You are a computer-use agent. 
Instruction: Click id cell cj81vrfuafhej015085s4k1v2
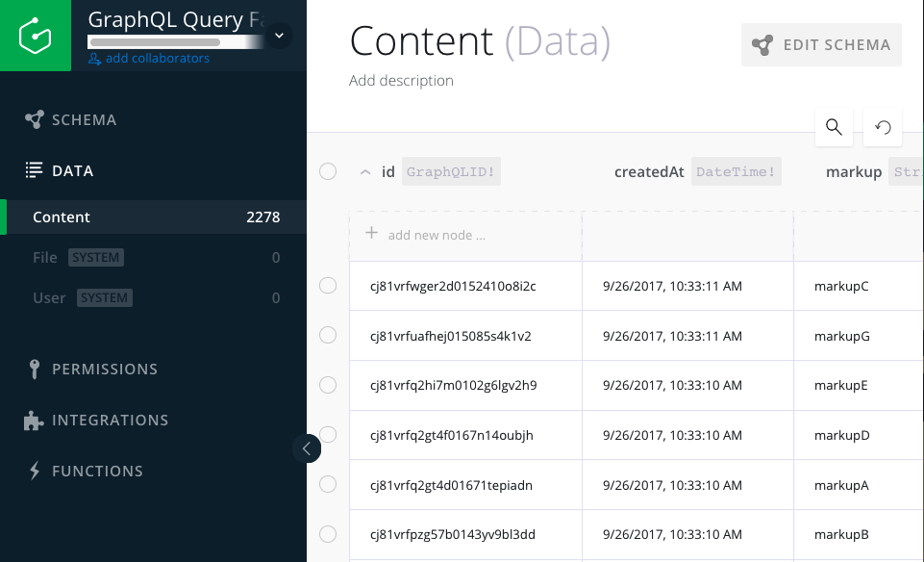click(465, 336)
